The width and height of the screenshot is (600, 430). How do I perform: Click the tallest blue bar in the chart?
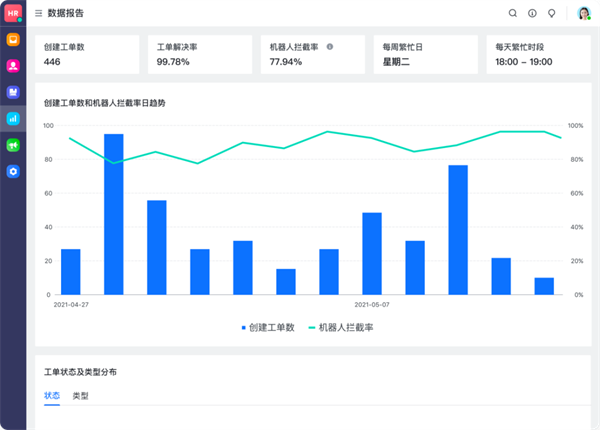point(114,214)
